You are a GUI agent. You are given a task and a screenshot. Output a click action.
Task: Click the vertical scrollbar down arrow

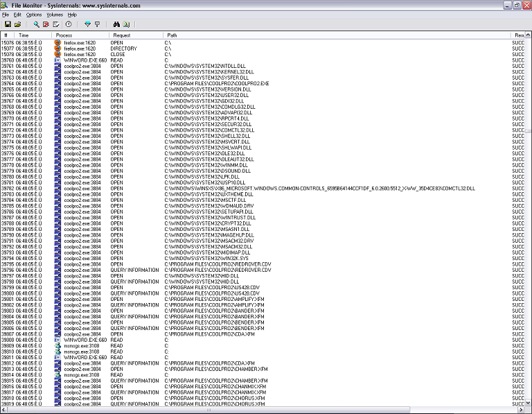click(529, 403)
